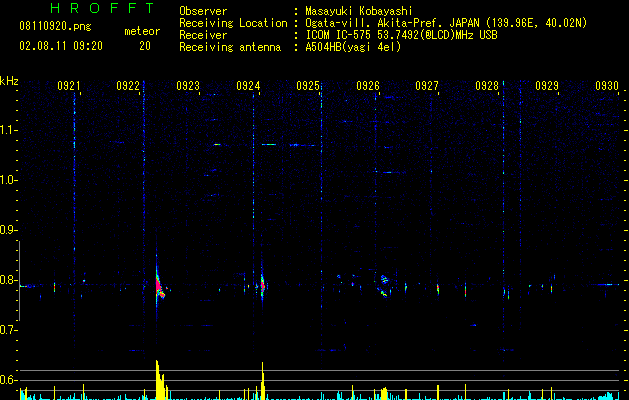Click the strong meteor echo after 0922

pos(159,284)
